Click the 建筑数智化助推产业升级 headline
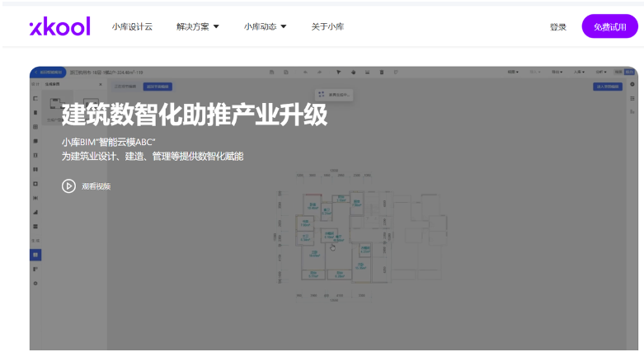The image size is (644, 352). click(195, 115)
